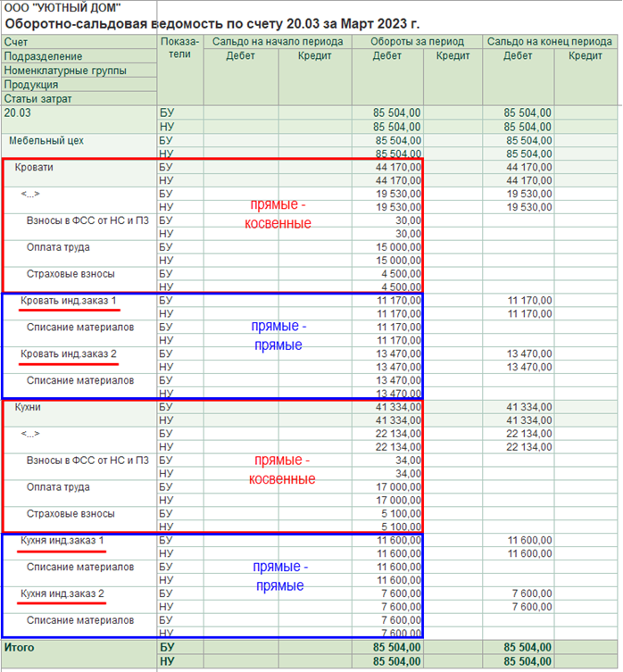Click "Взносы в ФСС от НС и ПЗ" under Кровати
Image resolution: width=623 pixels, height=672 pixels.
[x=87, y=220]
